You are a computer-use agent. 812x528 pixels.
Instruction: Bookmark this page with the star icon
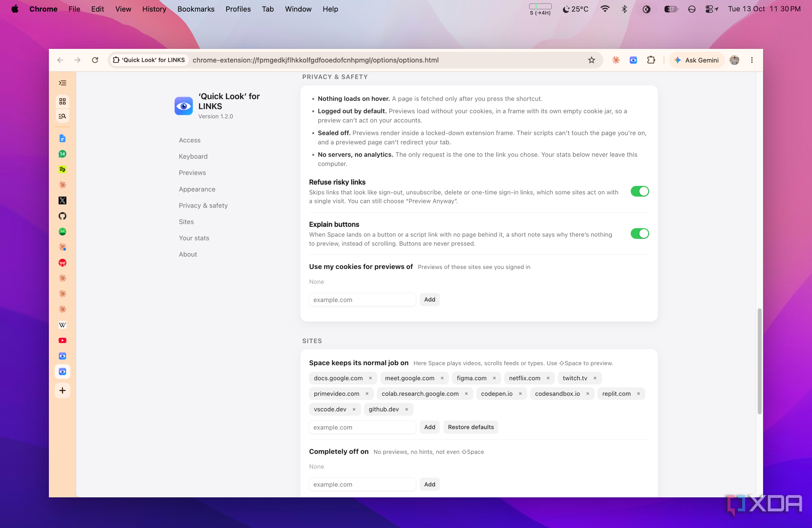[591, 60]
